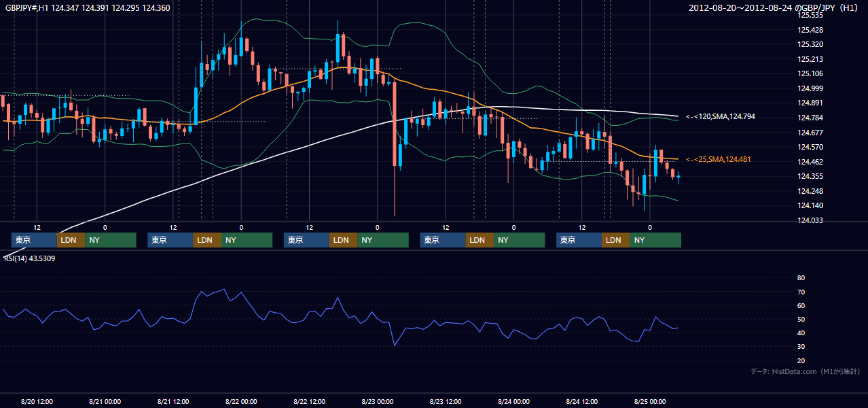Pick the 124.140 price axis value
The image size is (868, 408).
pyautogui.click(x=810, y=205)
